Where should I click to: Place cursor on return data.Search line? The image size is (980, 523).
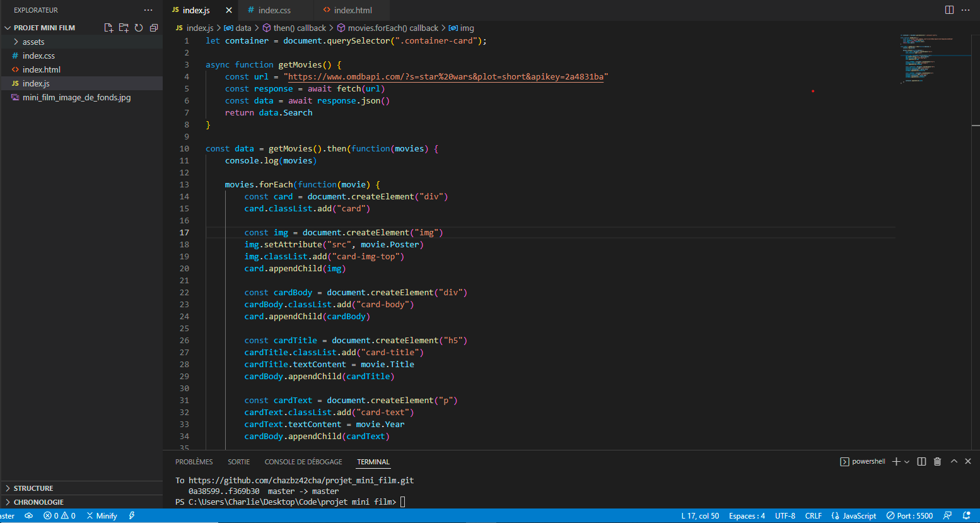269,112
